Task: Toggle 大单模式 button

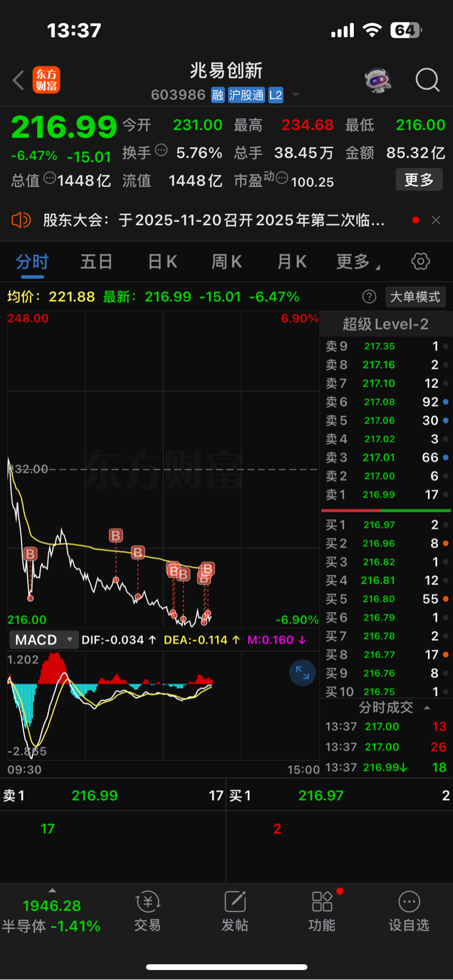Action: pyautogui.click(x=415, y=296)
